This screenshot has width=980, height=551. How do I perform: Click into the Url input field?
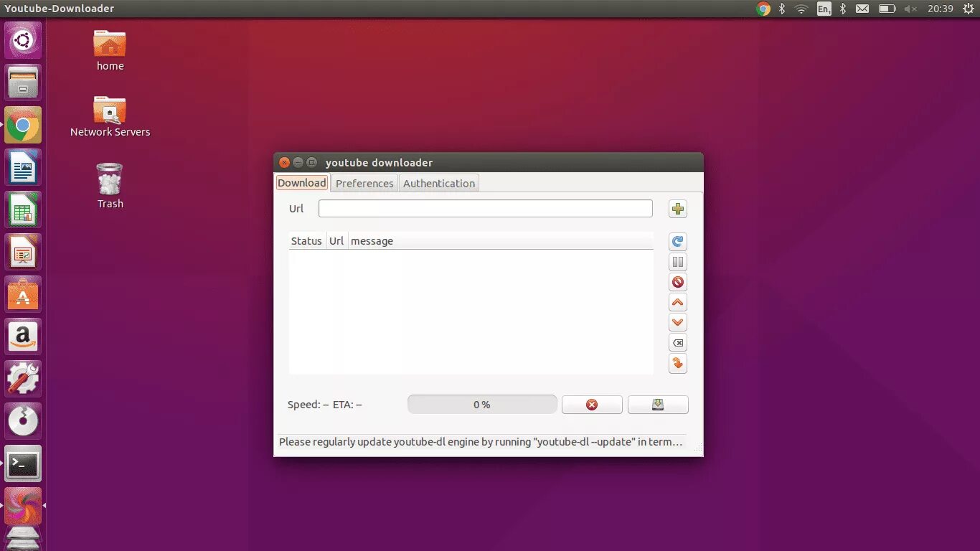486,209
